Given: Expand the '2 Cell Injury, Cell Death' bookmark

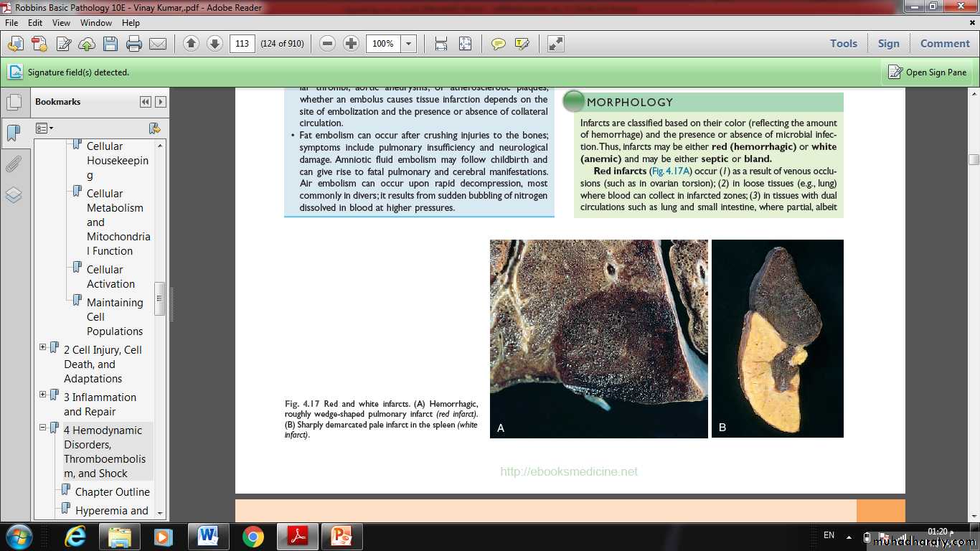Looking at the screenshot, I should click(x=43, y=347).
